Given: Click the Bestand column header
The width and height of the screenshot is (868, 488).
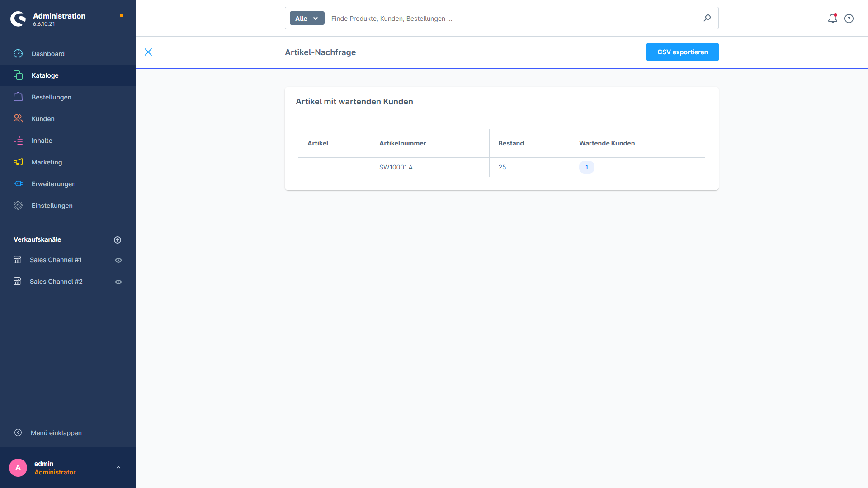Looking at the screenshot, I should tap(529, 143).
